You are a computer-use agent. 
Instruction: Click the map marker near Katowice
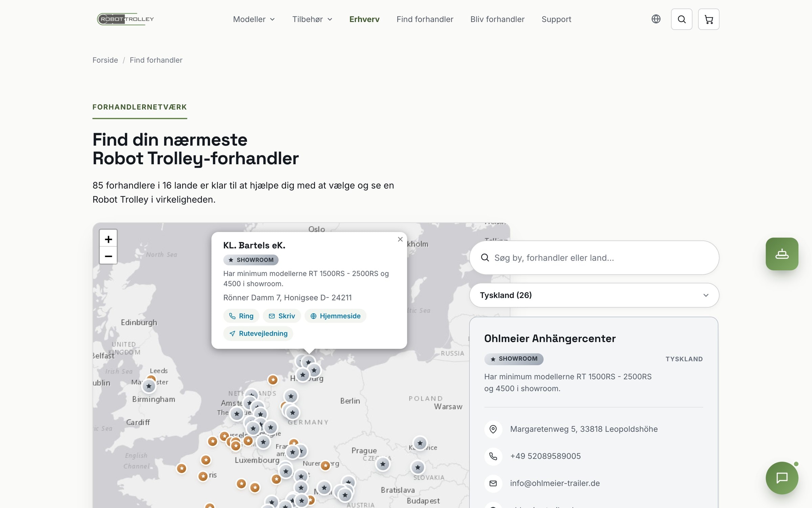point(420,443)
